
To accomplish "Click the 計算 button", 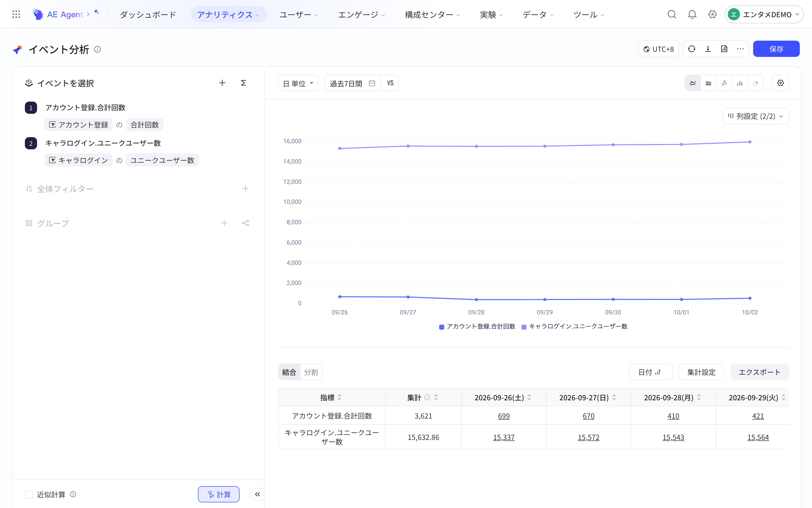I will point(219,494).
